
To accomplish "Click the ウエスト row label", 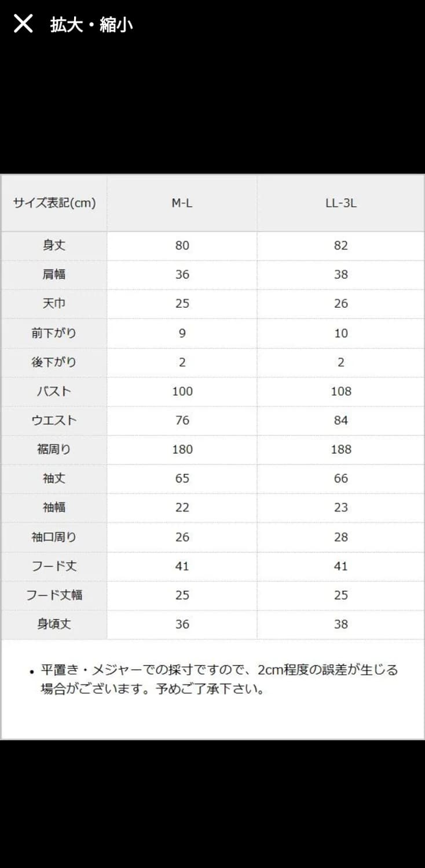I will [54, 421].
